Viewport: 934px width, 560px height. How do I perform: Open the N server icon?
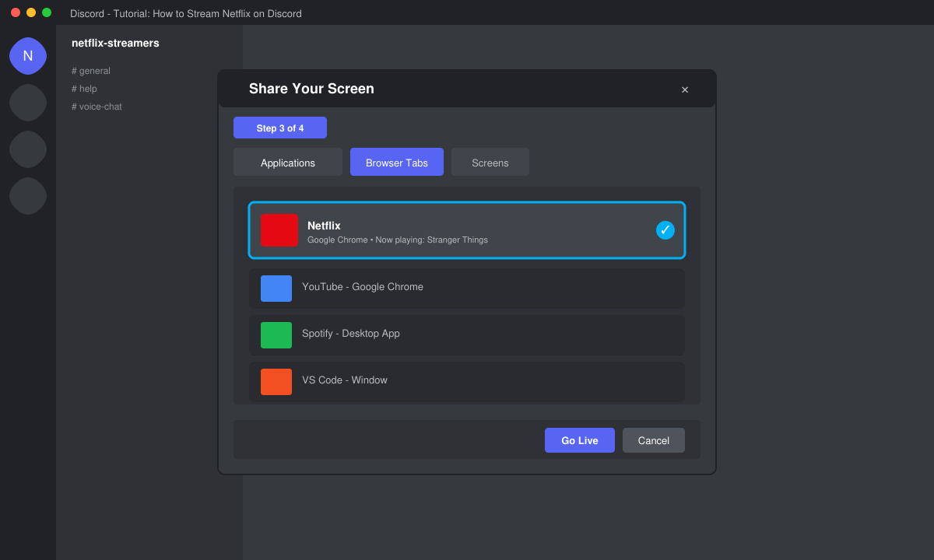click(28, 56)
